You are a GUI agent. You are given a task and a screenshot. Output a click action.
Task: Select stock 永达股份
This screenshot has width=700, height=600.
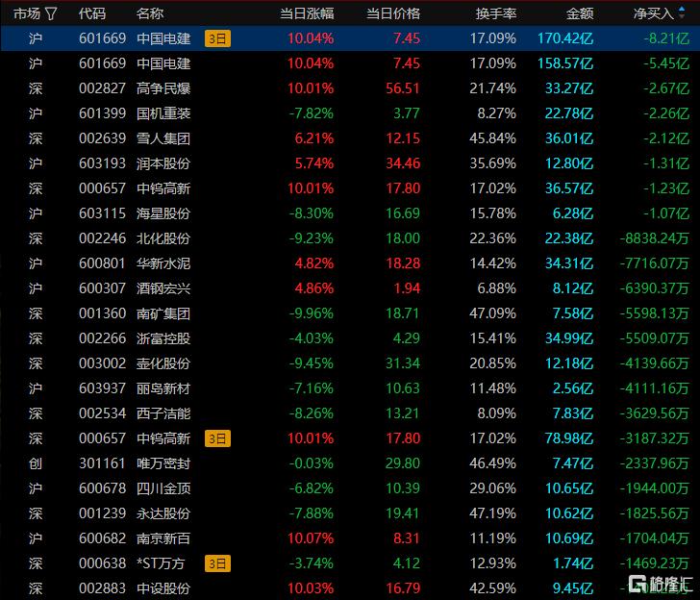(163, 513)
